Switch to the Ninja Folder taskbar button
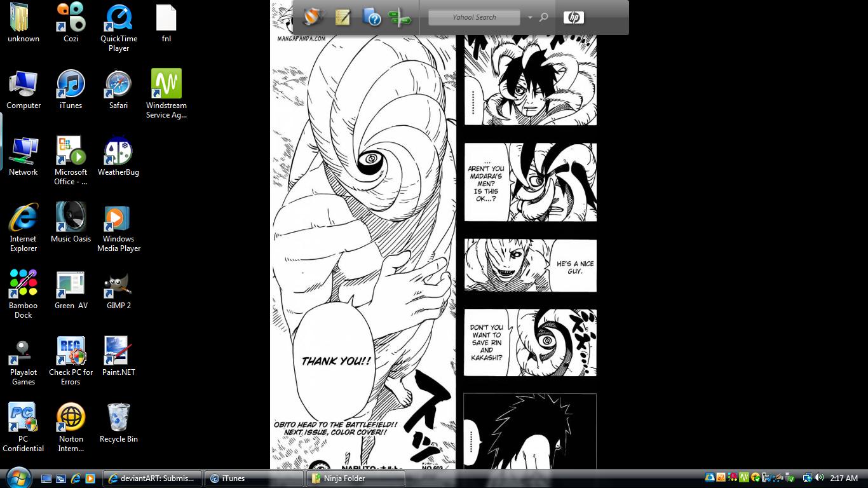Viewport: 868px width, 488px height. point(356,478)
